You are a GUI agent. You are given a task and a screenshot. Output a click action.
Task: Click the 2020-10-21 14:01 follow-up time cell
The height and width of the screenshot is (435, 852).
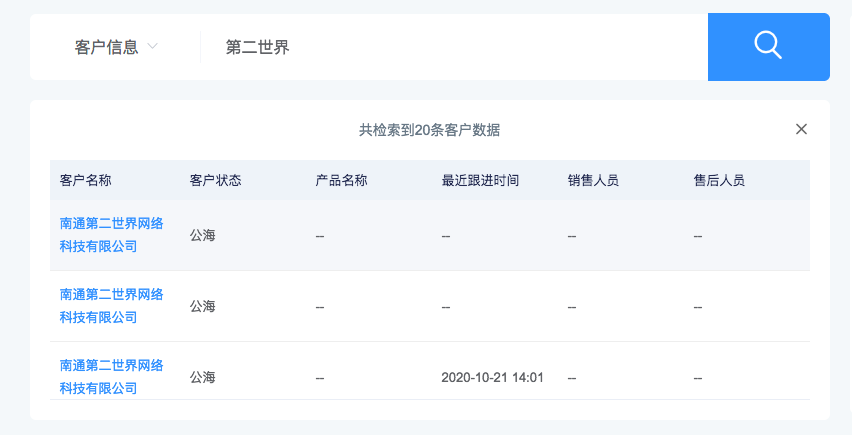click(x=492, y=377)
